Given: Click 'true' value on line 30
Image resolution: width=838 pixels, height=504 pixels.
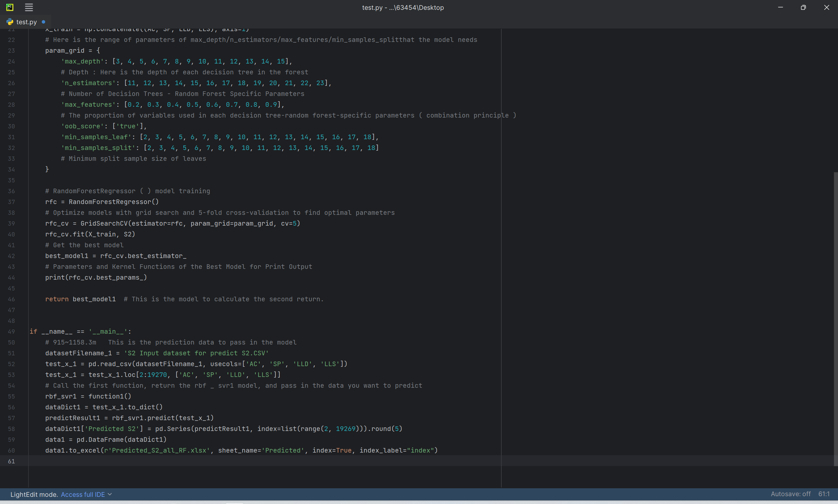Looking at the screenshot, I should 128,126.
